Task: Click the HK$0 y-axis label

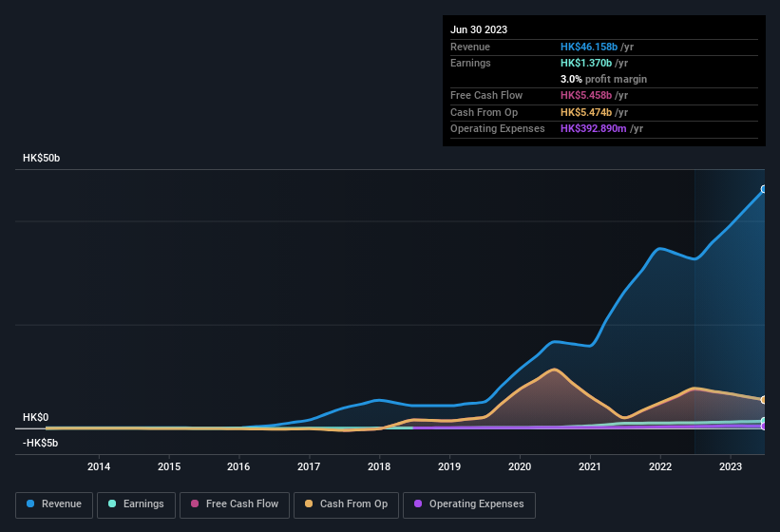Action: pyautogui.click(x=36, y=417)
